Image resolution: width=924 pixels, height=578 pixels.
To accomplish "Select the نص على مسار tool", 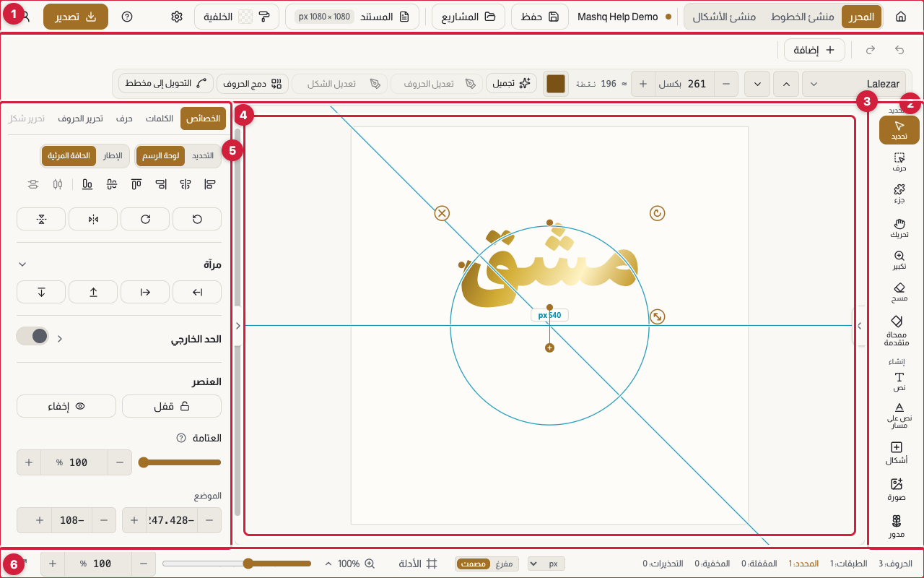I will pos(899,416).
